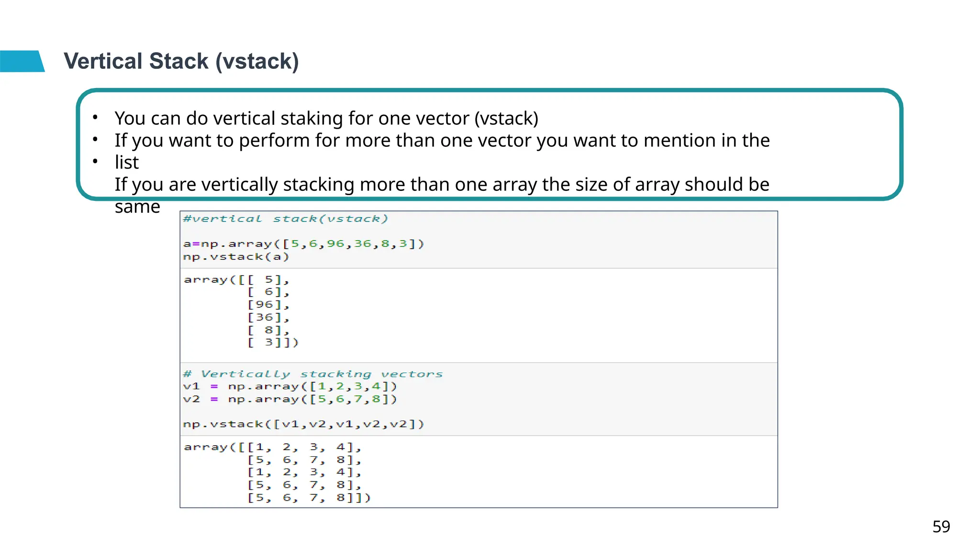Click the sentence 'If you are vertically stacking'
The height and width of the screenshot is (551, 980).
442,185
